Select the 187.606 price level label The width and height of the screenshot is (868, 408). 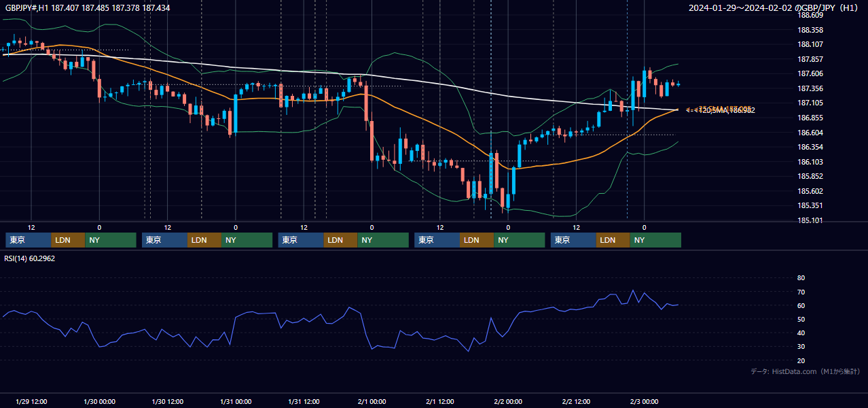(810, 73)
